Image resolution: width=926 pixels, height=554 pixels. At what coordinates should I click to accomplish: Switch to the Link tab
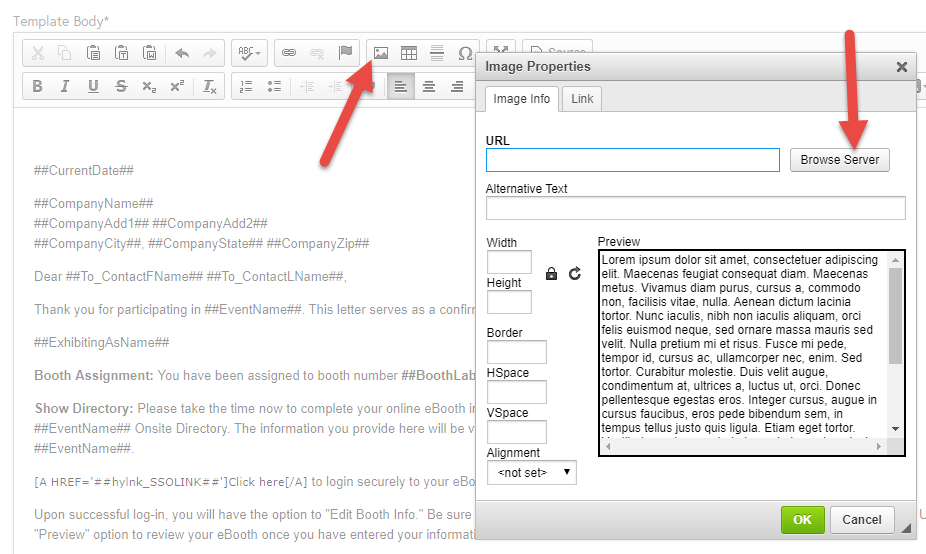click(582, 99)
